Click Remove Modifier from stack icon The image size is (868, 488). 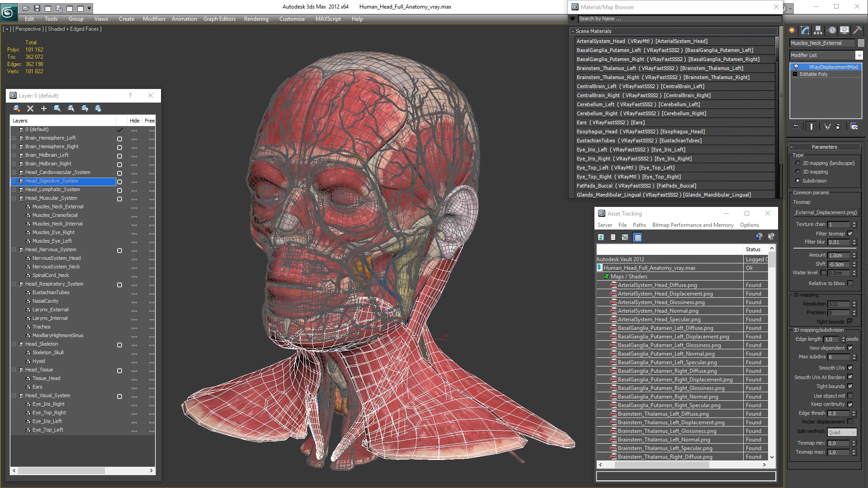(x=838, y=127)
